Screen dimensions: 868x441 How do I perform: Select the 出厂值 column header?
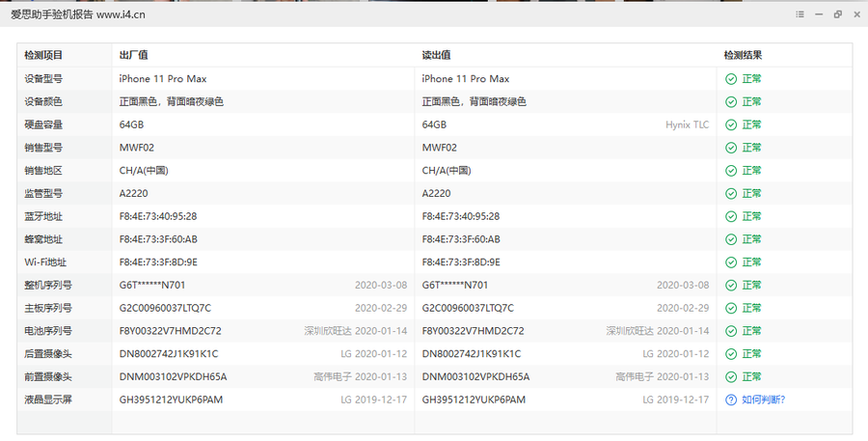[x=133, y=55]
